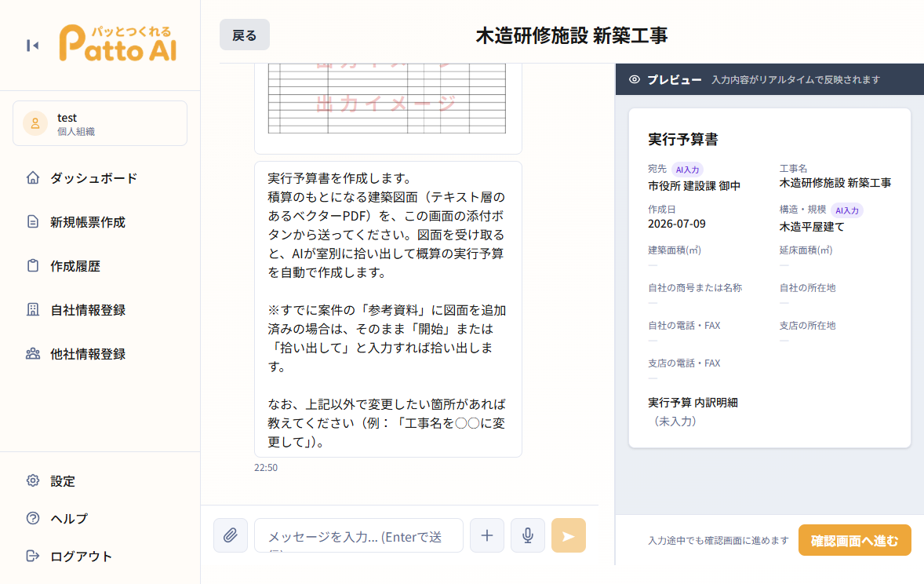
Task: Click the (未入力) placeholder text
Action: [675, 422]
